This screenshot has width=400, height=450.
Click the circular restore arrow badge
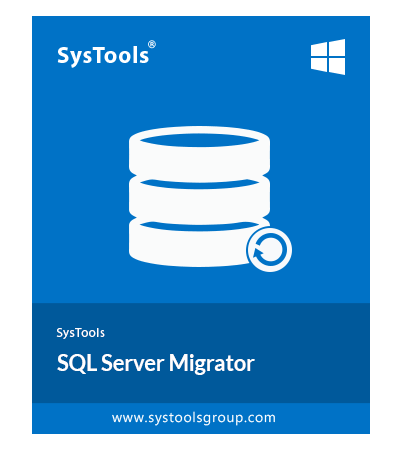click(x=269, y=250)
